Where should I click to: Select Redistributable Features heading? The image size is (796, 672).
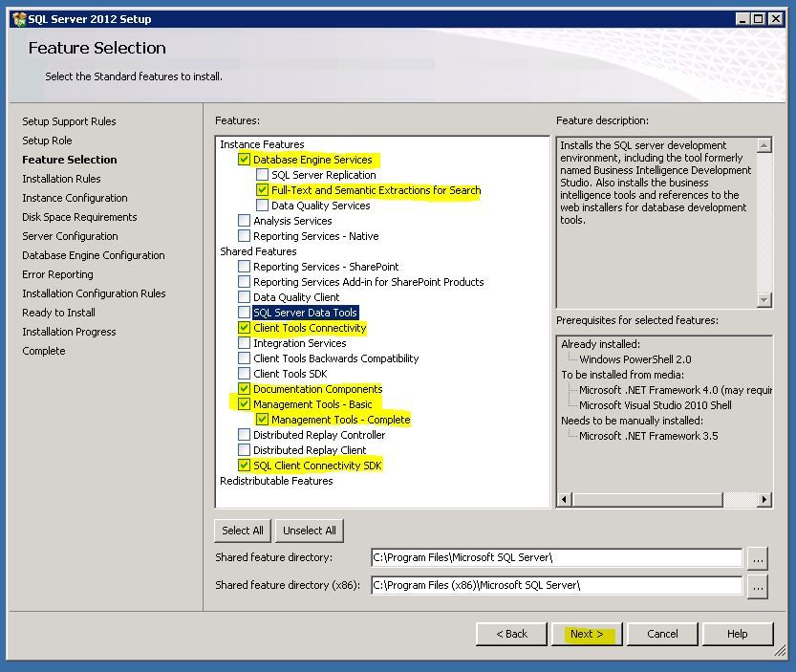[x=276, y=481]
